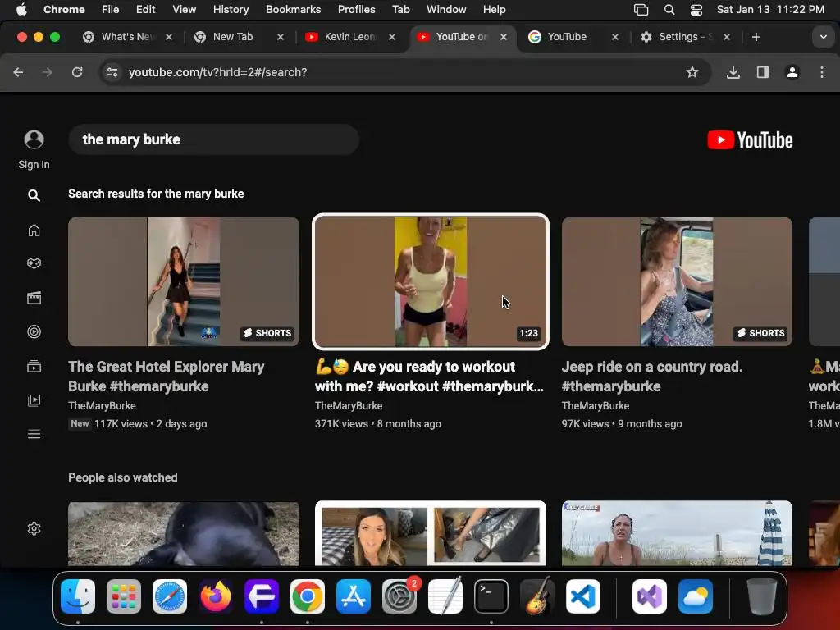Bookmark this page with star icon
840x630 pixels.
coord(692,72)
